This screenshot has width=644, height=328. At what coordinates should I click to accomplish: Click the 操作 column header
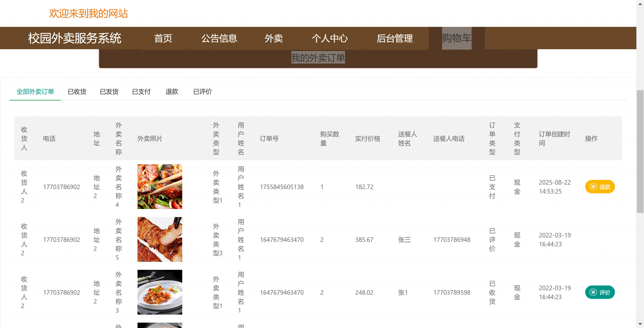591,138
